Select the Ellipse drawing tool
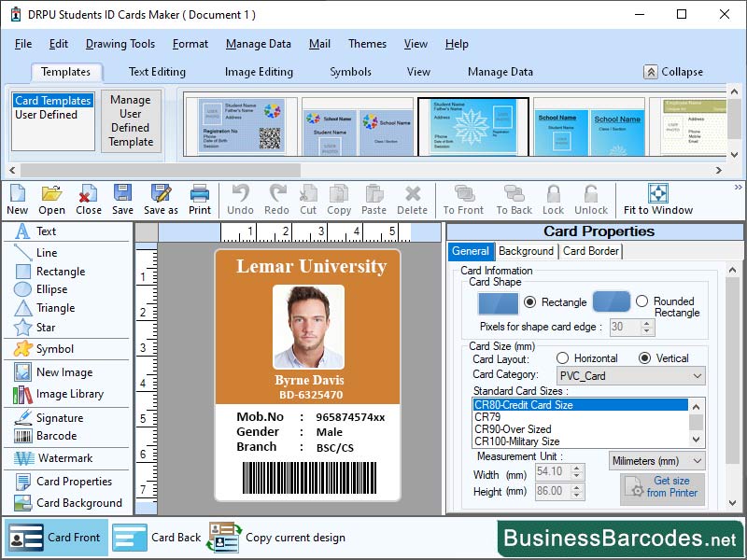The height and width of the screenshot is (560, 747). click(x=53, y=291)
